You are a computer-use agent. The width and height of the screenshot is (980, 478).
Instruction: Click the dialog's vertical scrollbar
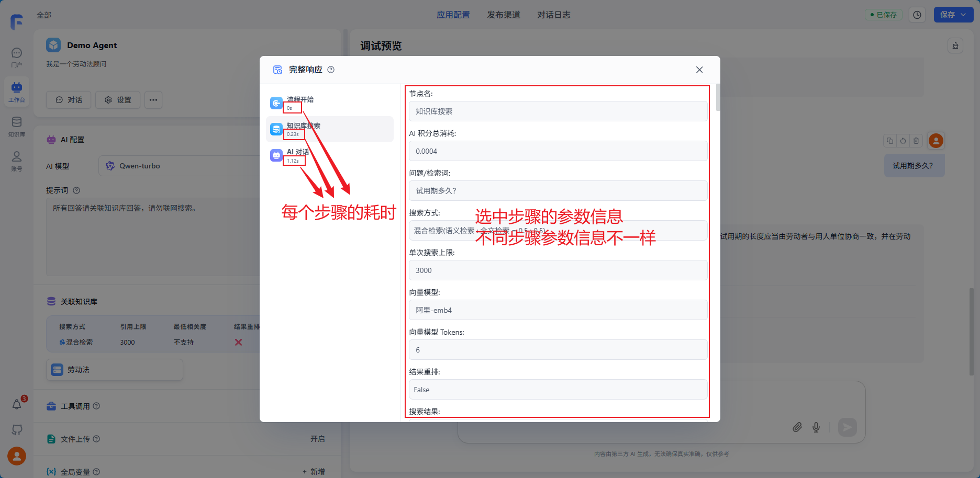[718, 97]
